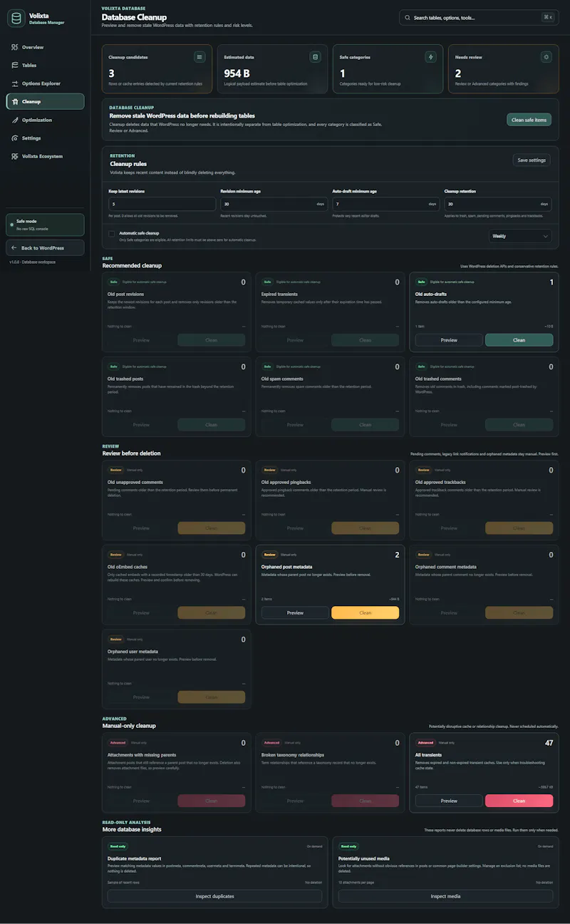Click the 47 count on All transients
Screen dimensions: 570x924
549,743
